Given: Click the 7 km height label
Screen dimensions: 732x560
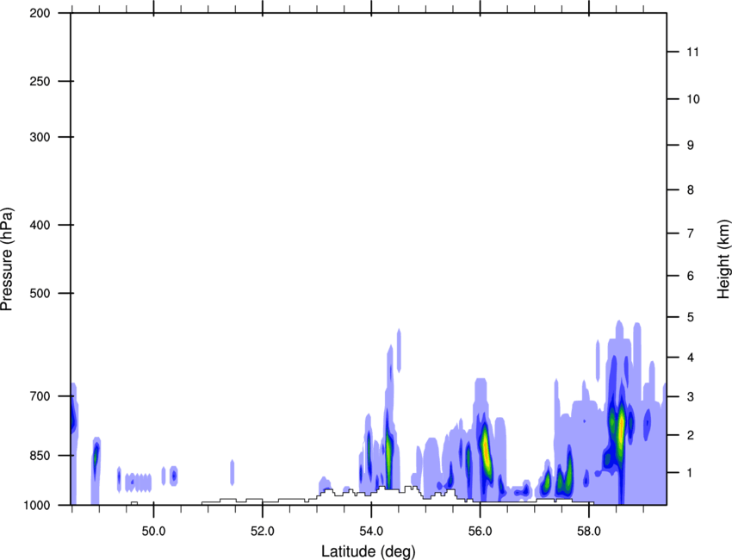Looking at the screenshot, I should (691, 233).
